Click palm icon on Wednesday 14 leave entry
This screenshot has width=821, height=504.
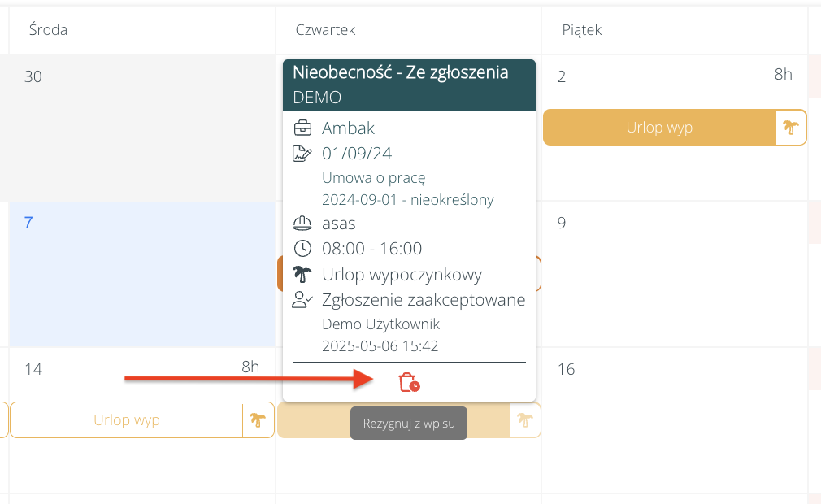[x=258, y=420]
